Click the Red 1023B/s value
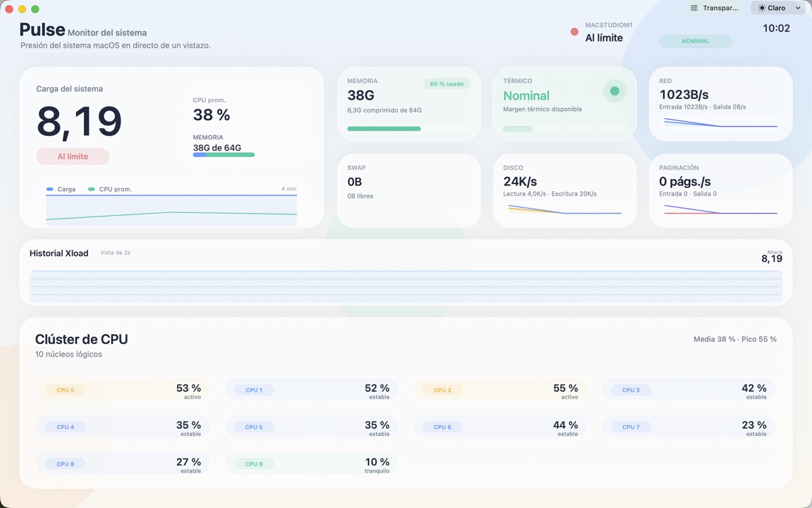 click(x=684, y=95)
